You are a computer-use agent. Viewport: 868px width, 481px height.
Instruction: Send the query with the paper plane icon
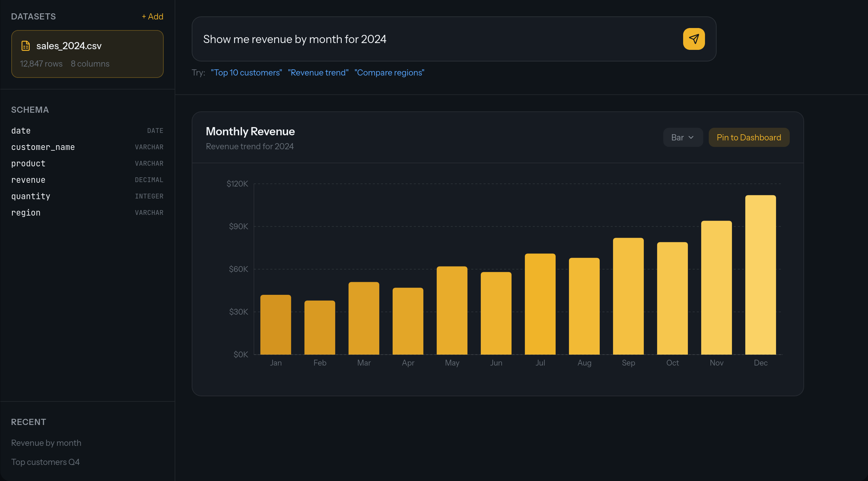click(x=693, y=39)
